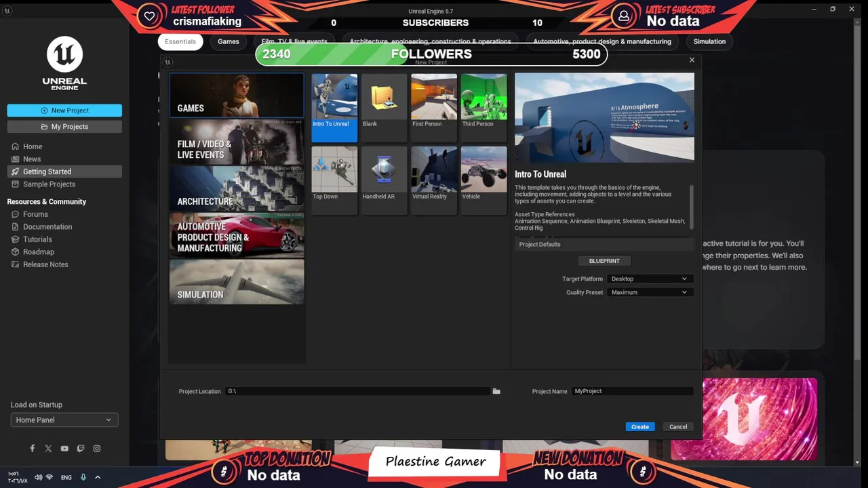
Task: Open the Release Notes link
Action: click(x=45, y=264)
